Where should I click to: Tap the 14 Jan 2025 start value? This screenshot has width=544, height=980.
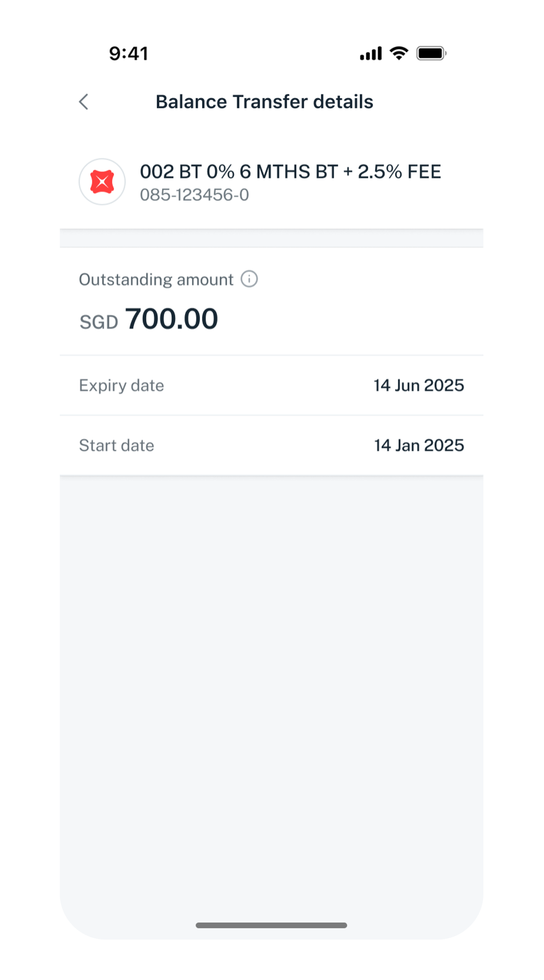pyautogui.click(x=419, y=445)
